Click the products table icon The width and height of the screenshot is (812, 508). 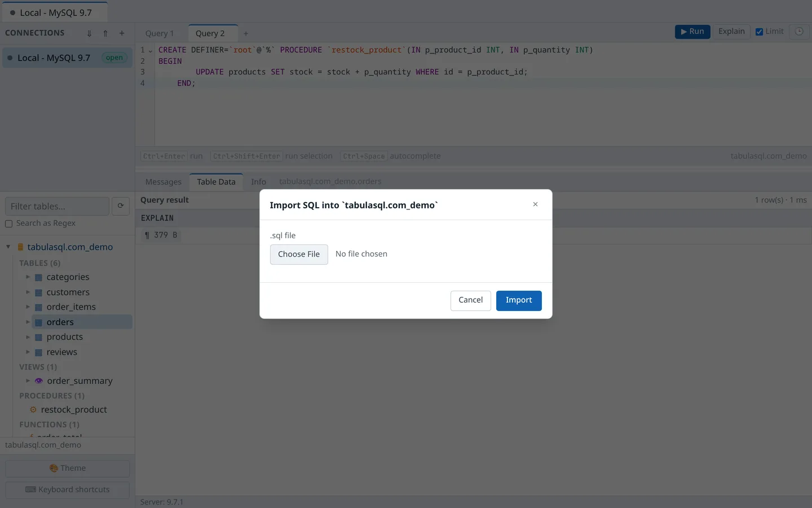click(x=38, y=337)
